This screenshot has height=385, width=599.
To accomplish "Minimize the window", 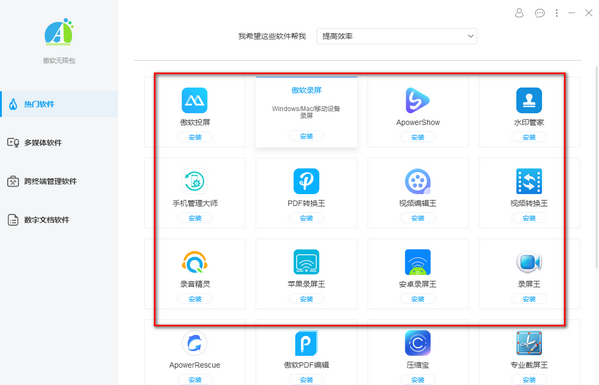I will 571,13.
